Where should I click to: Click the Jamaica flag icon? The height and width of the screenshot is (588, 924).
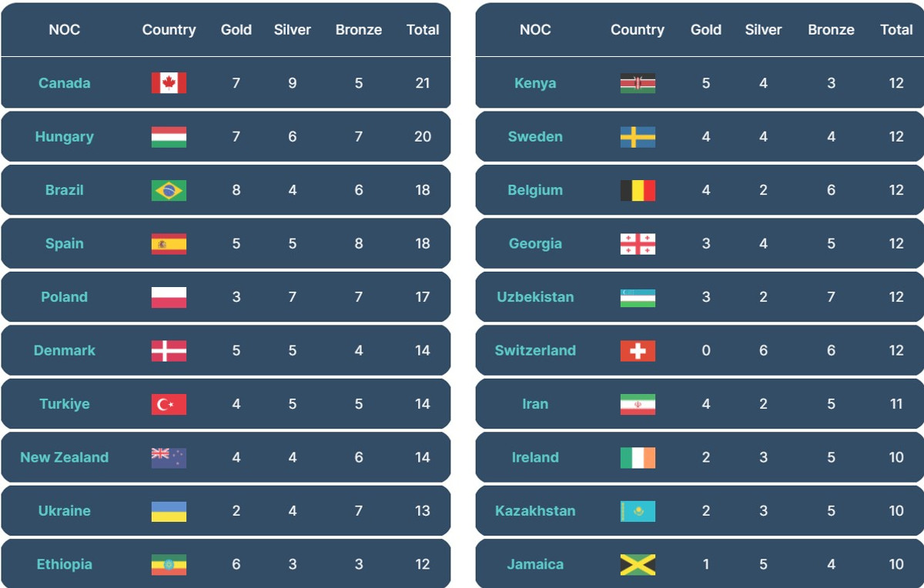638,564
